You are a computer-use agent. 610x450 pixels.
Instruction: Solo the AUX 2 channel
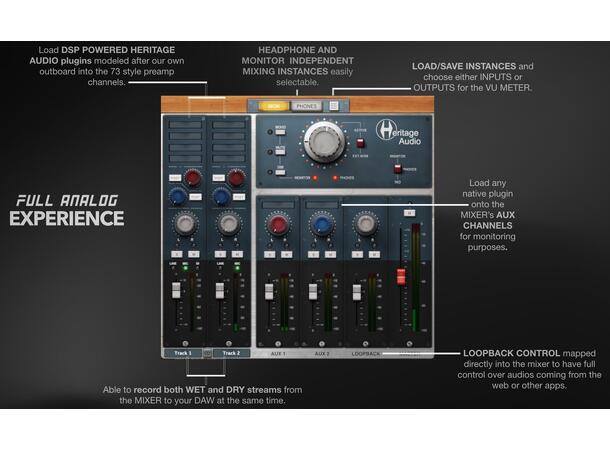(313, 254)
